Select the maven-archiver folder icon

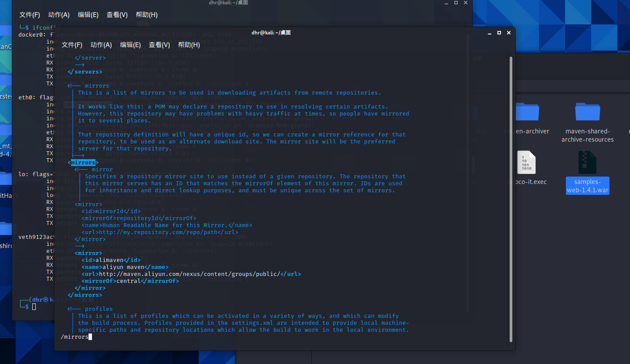point(527,111)
